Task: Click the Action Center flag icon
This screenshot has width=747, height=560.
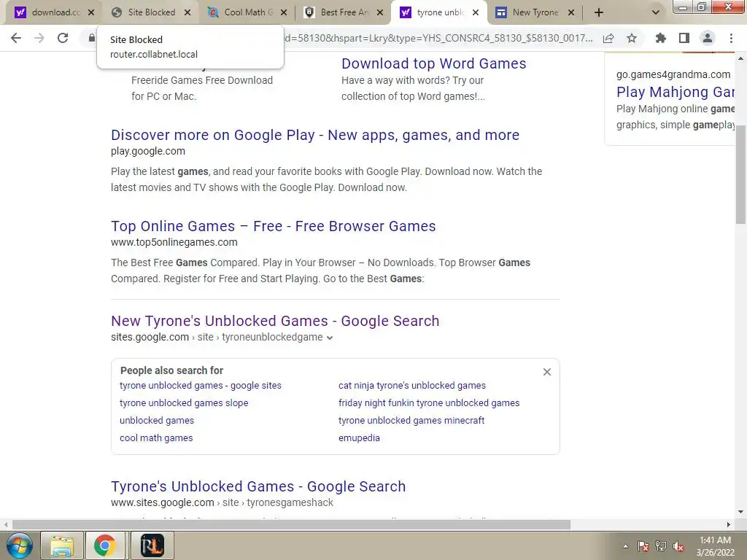Action: point(643,546)
